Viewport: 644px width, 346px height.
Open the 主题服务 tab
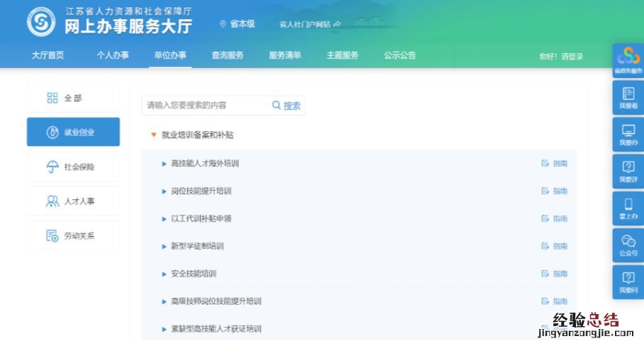point(342,55)
